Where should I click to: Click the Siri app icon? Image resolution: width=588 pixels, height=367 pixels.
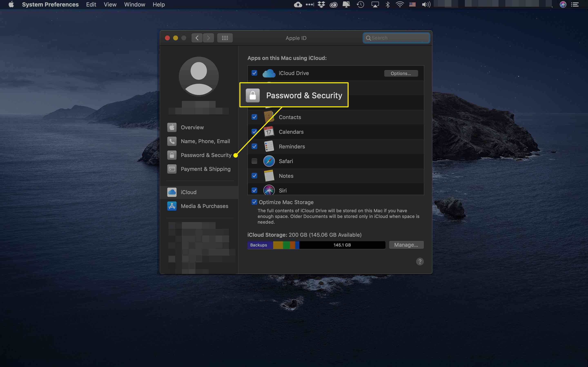coord(269,190)
